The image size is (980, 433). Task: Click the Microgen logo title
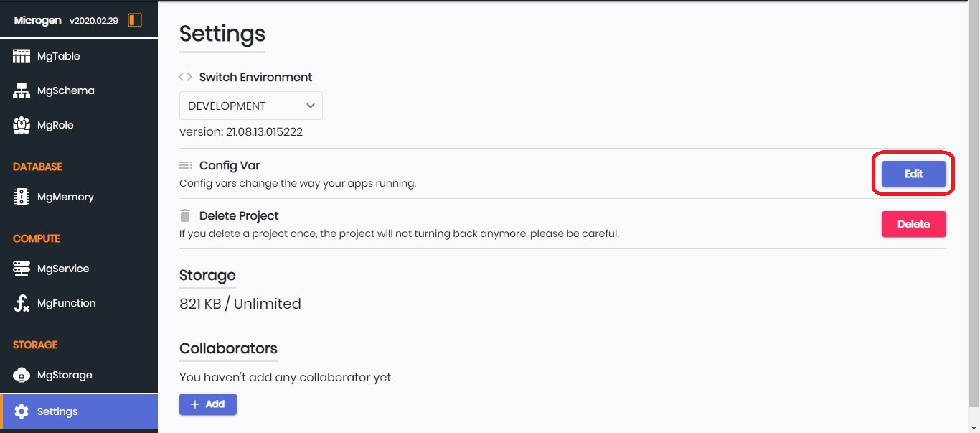click(x=37, y=20)
